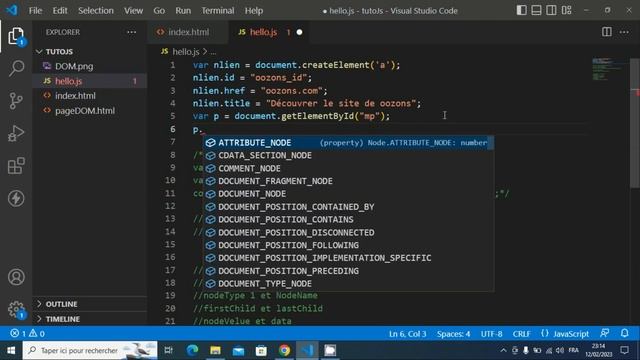Click the unsaved dot on hello.js tab

coord(299,32)
